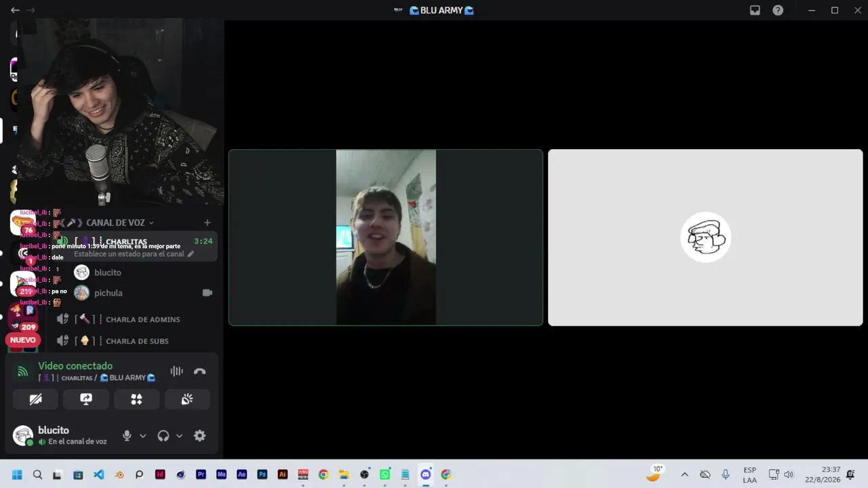This screenshot has height=488, width=868.
Task: Disconnect from the voice call
Action: pyautogui.click(x=199, y=371)
